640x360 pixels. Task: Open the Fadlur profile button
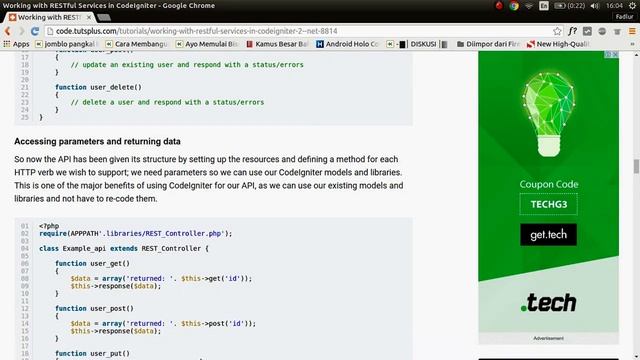[x=624, y=17]
